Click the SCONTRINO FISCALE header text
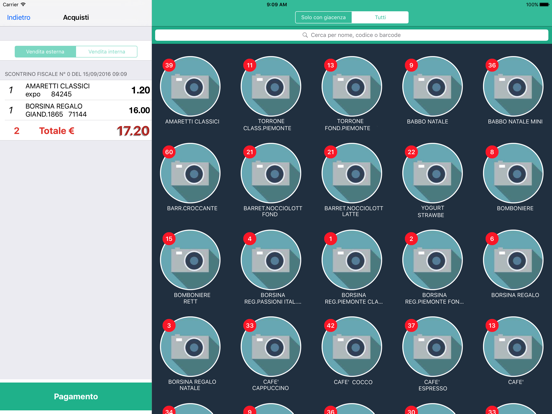 click(x=66, y=74)
